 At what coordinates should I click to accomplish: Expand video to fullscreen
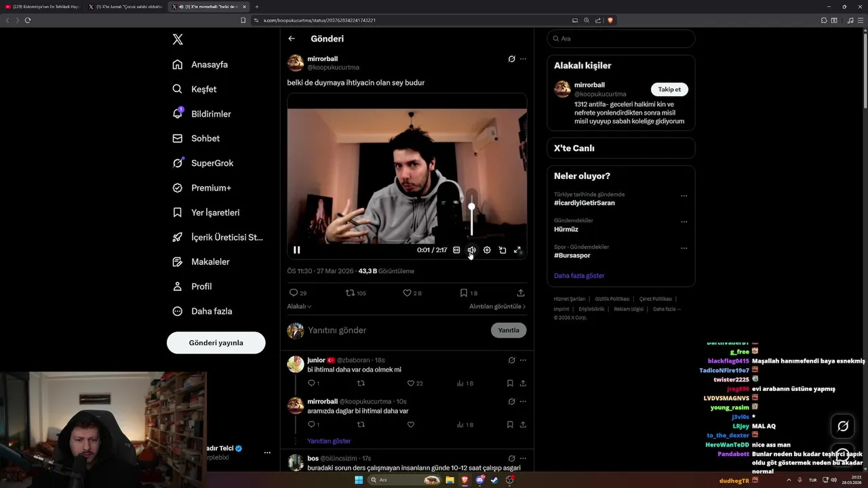click(517, 250)
